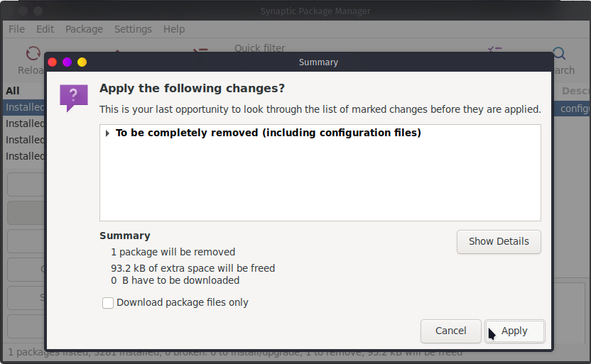Click the Reload toolbar icon

(33, 54)
